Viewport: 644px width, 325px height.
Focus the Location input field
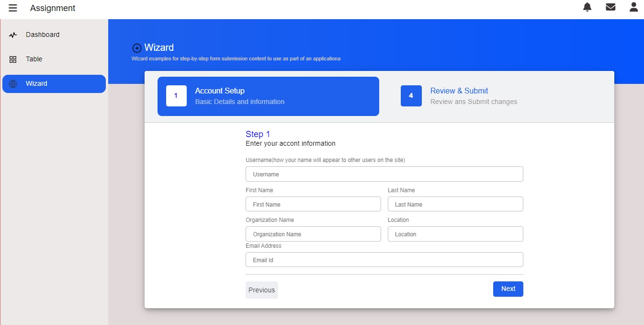455,234
